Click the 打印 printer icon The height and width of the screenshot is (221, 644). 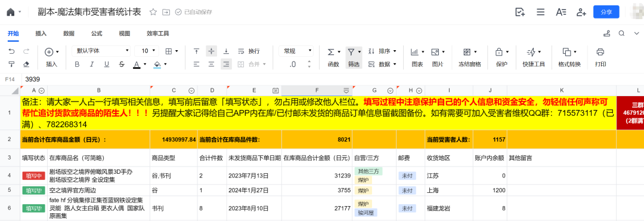coord(600,52)
